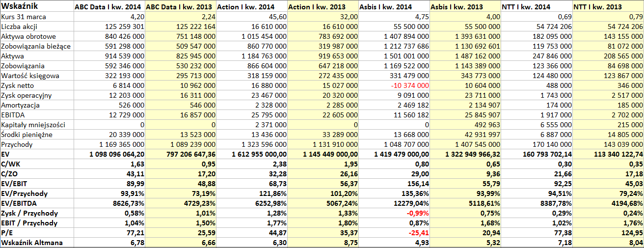Select the EV/EBIT cell 156,14
644x248 pixels.
394,184
